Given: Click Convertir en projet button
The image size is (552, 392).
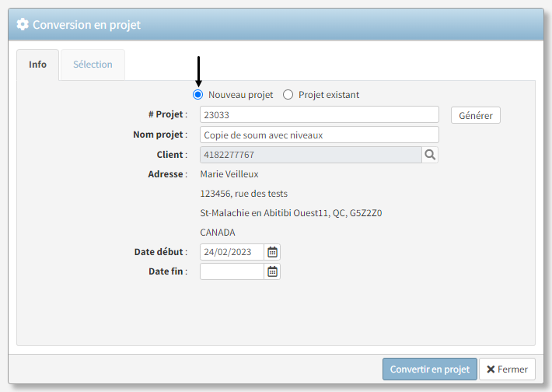Looking at the screenshot, I should click(430, 369).
